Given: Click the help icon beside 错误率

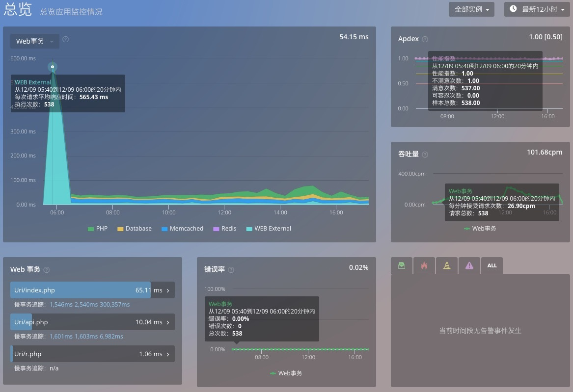Looking at the screenshot, I should tap(231, 270).
